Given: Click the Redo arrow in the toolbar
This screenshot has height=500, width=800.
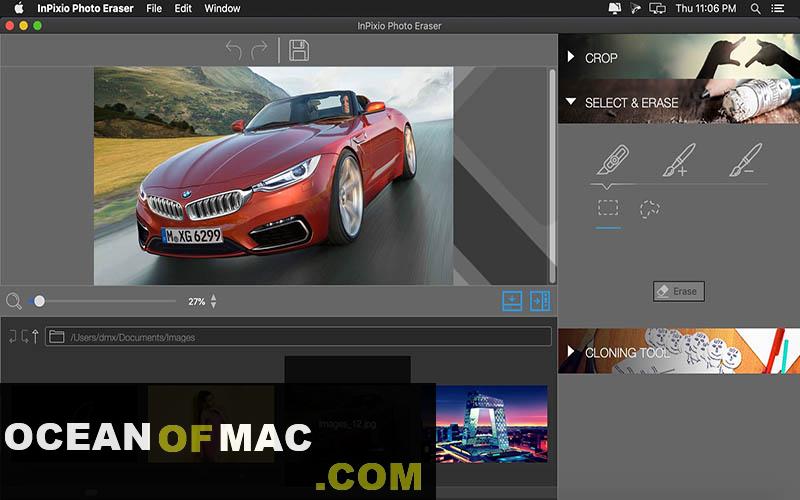Looking at the screenshot, I should (x=259, y=50).
